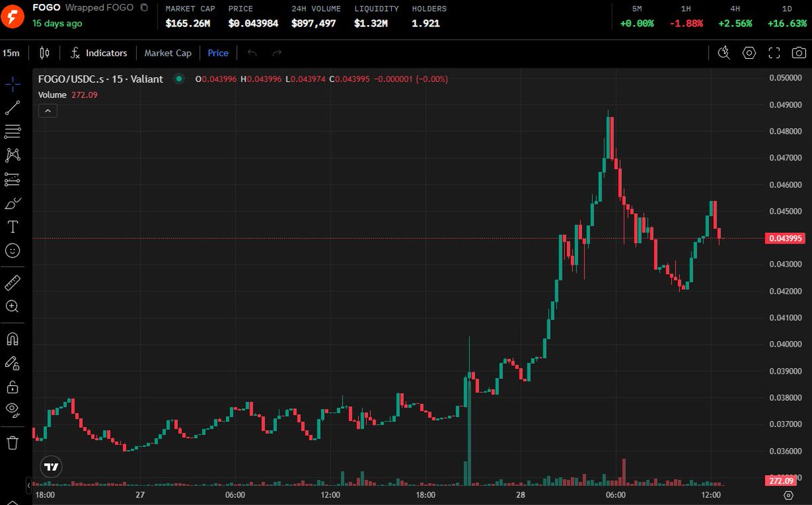
Task: Click the 5M change value +0.00%
Action: (x=637, y=23)
